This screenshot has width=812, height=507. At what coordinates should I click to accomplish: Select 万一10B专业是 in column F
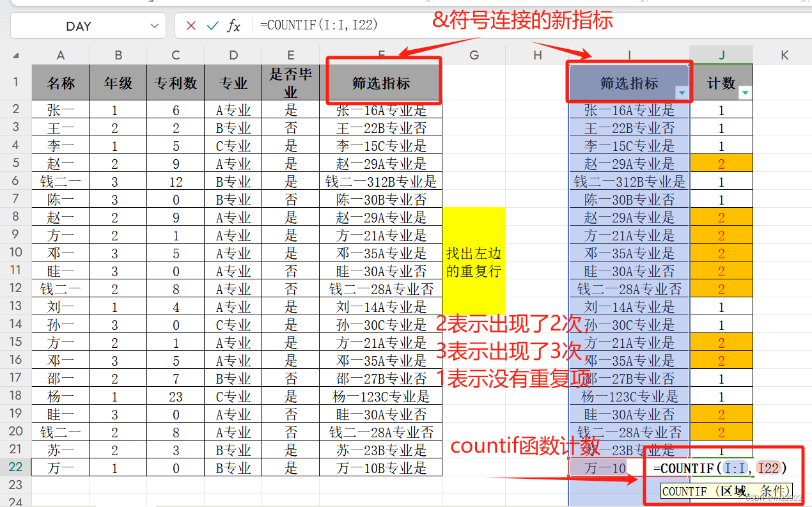coord(381,467)
